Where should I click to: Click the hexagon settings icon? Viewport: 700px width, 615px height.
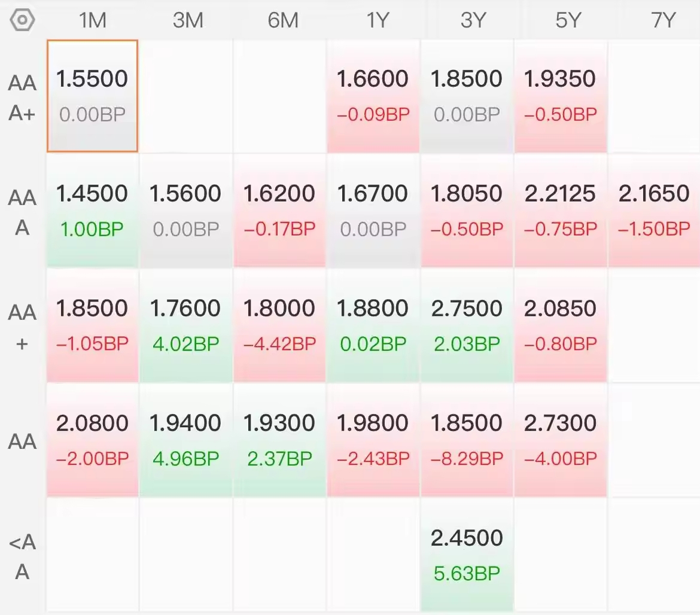(23, 20)
